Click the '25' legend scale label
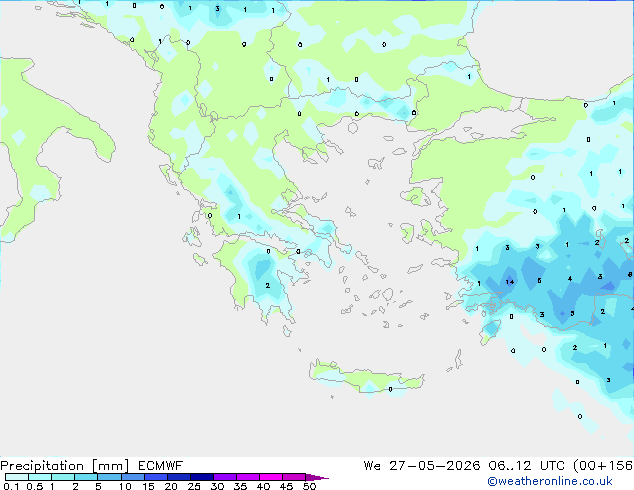 click(x=194, y=486)
